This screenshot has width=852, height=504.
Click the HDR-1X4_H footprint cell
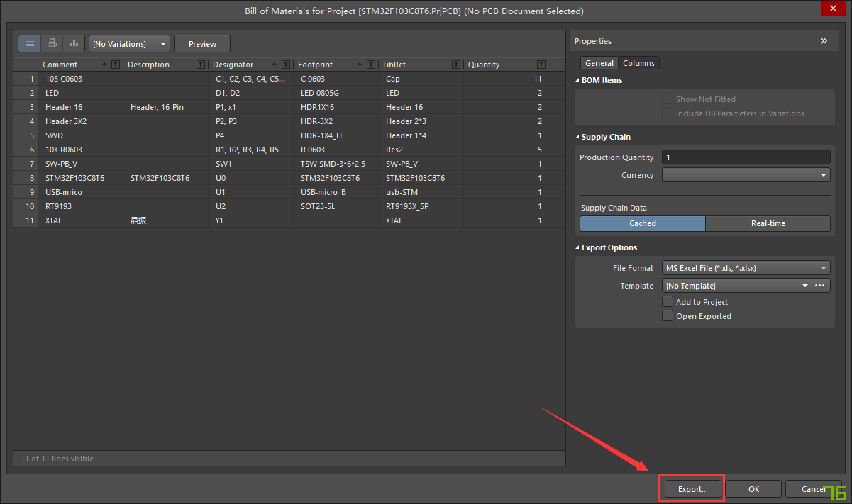pyautogui.click(x=336, y=135)
